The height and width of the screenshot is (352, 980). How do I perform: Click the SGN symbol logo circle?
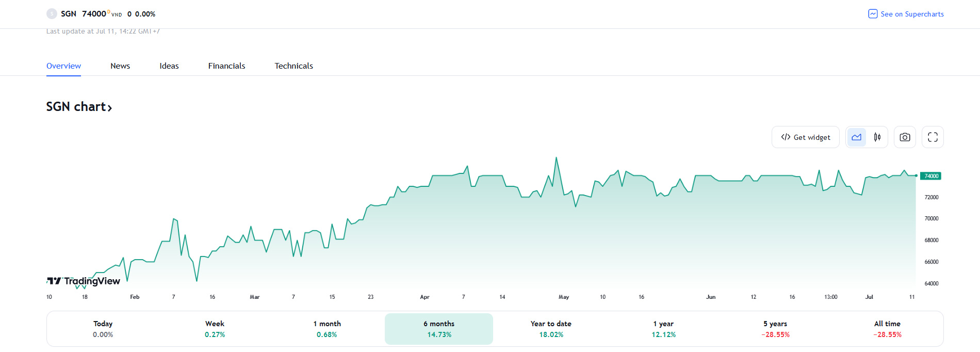[52, 14]
